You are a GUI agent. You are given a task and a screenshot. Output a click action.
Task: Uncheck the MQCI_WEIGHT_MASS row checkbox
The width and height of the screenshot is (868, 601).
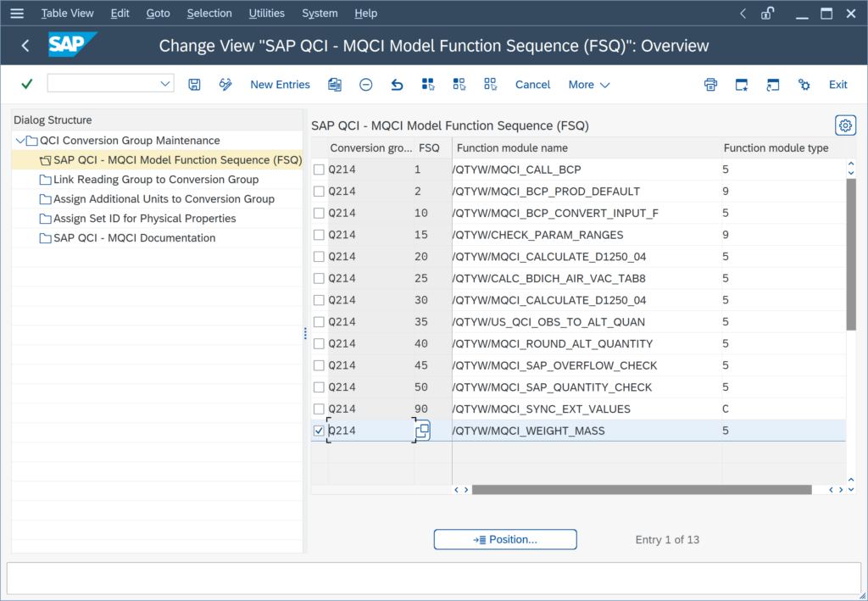coord(319,431)
